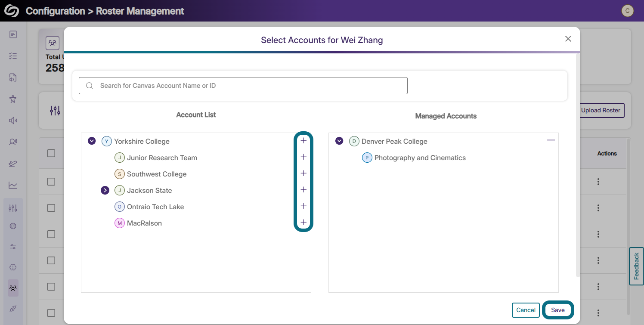Save the selected accounts

pos(557,310)
